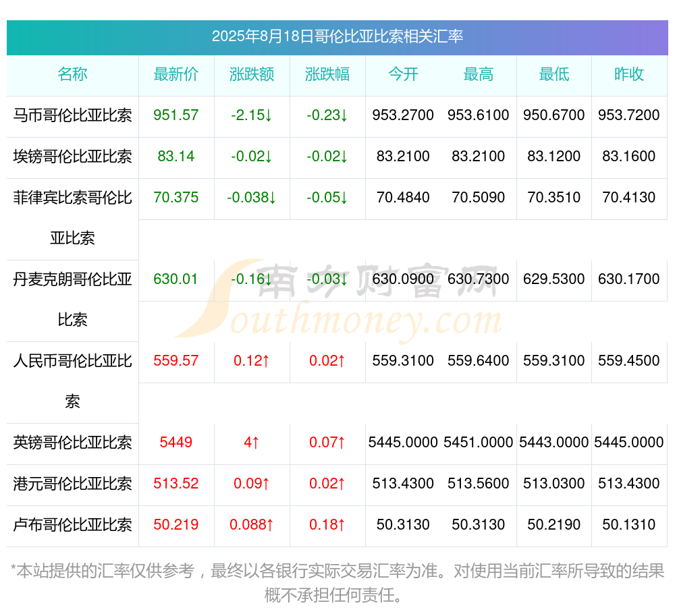Click previous close 953.7200
Screen dimensions: 675x616
pyautogui.click(x=629, y=115)
